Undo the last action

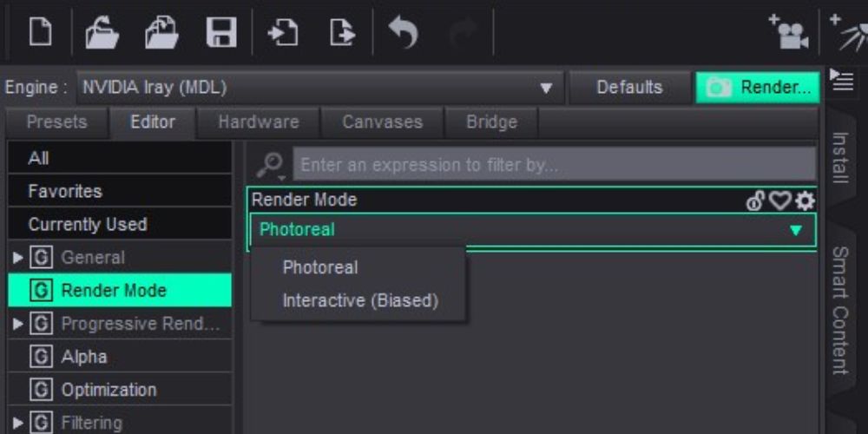403,33
